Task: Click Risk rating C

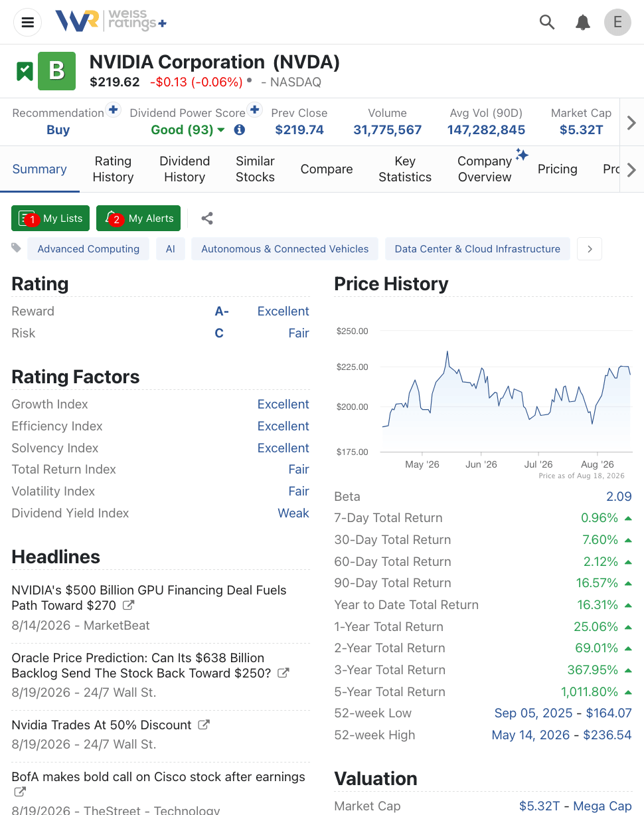Action: point(219,333)
